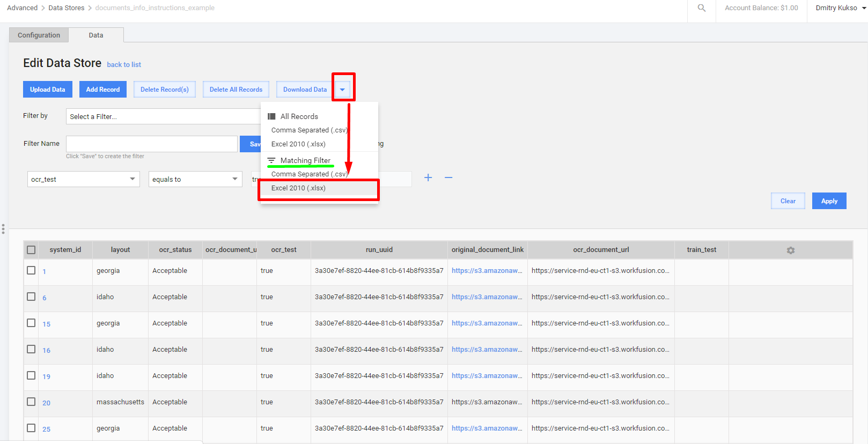The width and height of the screenshot is (868, 444).
Task: Check the row with system_id 6
Action: 31,297
